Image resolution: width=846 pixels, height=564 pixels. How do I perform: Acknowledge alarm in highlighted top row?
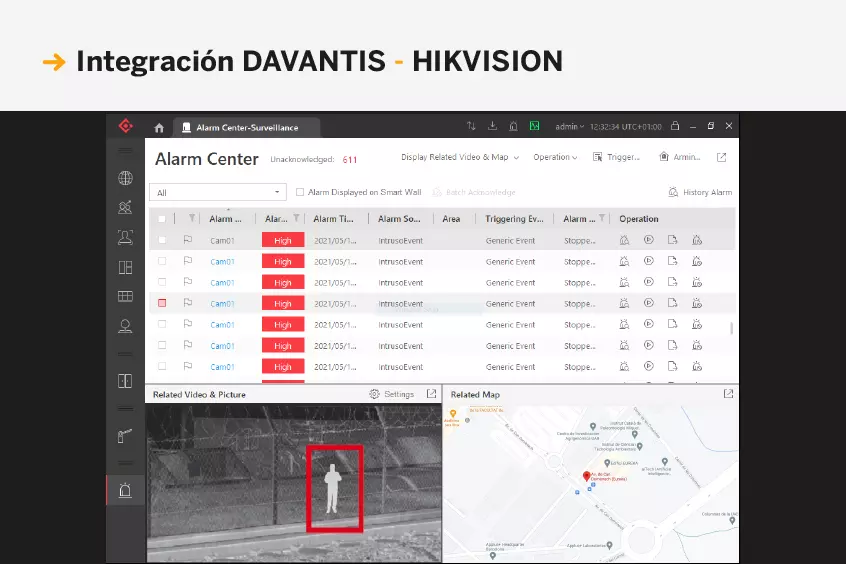point(624,240)
